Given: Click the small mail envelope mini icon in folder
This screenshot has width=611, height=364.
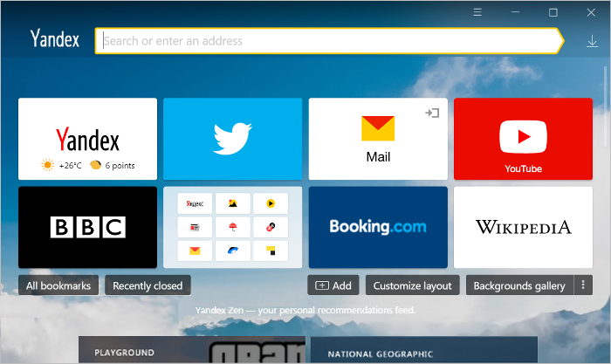Looking at the screenshot, I should (195, 251).
